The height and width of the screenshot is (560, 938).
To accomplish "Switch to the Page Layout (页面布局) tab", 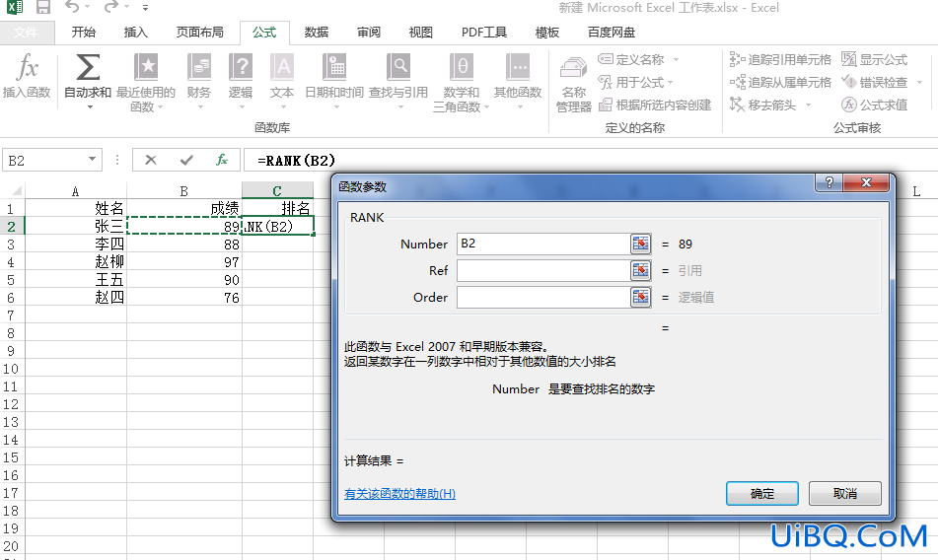I will 200,33.
